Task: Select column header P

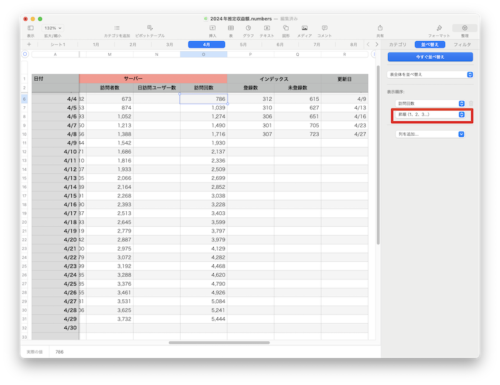Action: coord(251,54)
